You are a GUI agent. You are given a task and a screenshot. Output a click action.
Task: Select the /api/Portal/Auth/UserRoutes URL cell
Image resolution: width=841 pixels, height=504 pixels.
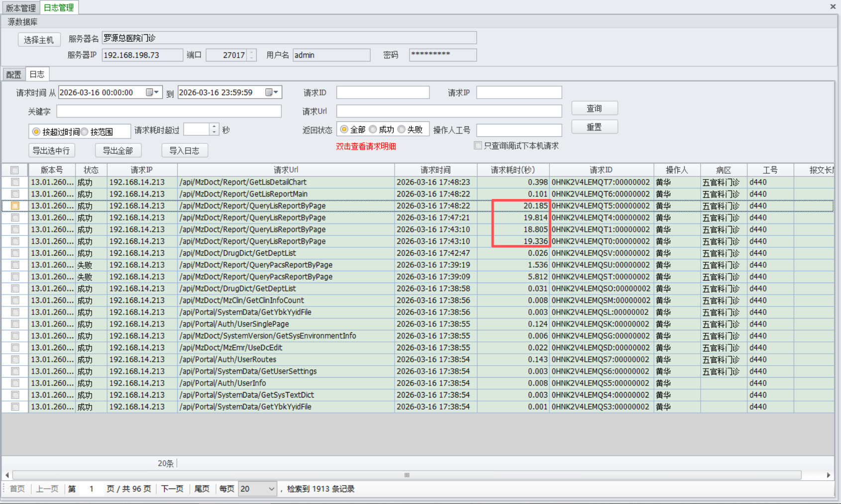click(x=286, y=360)
